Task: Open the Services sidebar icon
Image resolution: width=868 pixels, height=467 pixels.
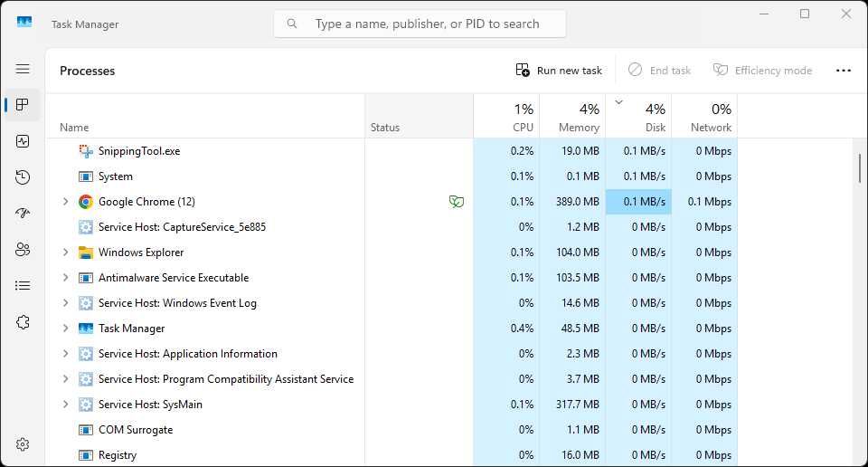Action: (23, 322)
